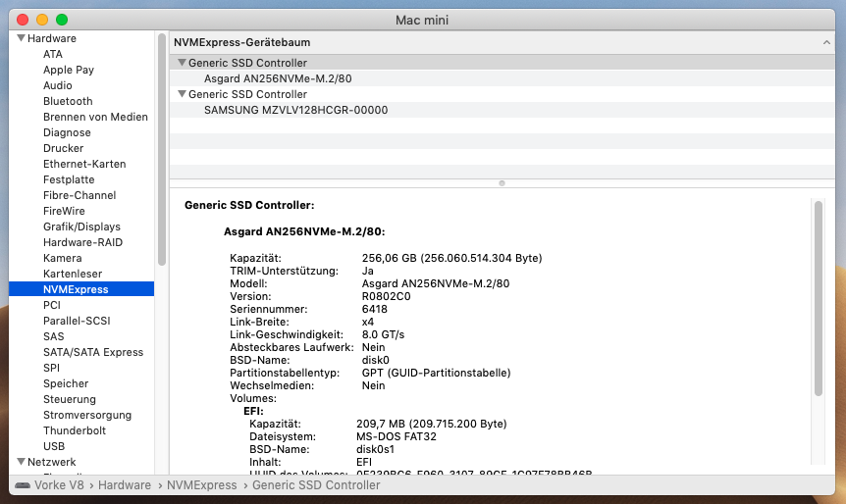Click the green zoom window button

pyautogui.click(x=62, y=20)
